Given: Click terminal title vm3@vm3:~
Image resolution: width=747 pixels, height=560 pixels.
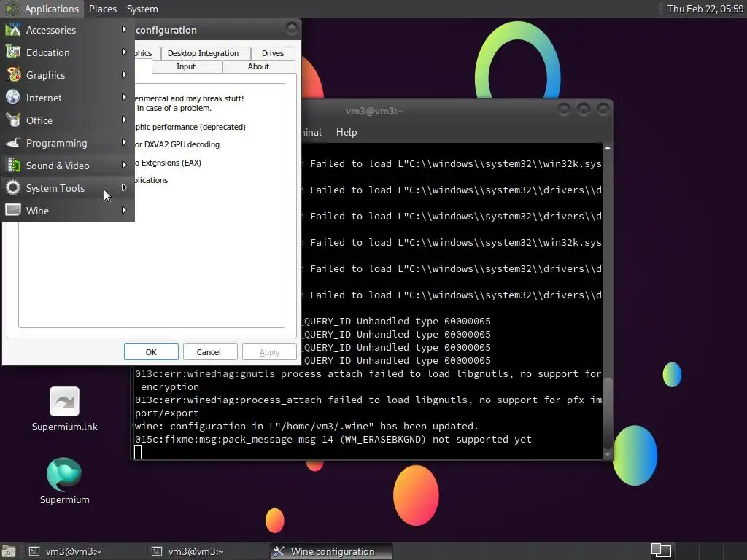Looking at the screenshot, I should point(374,111).
